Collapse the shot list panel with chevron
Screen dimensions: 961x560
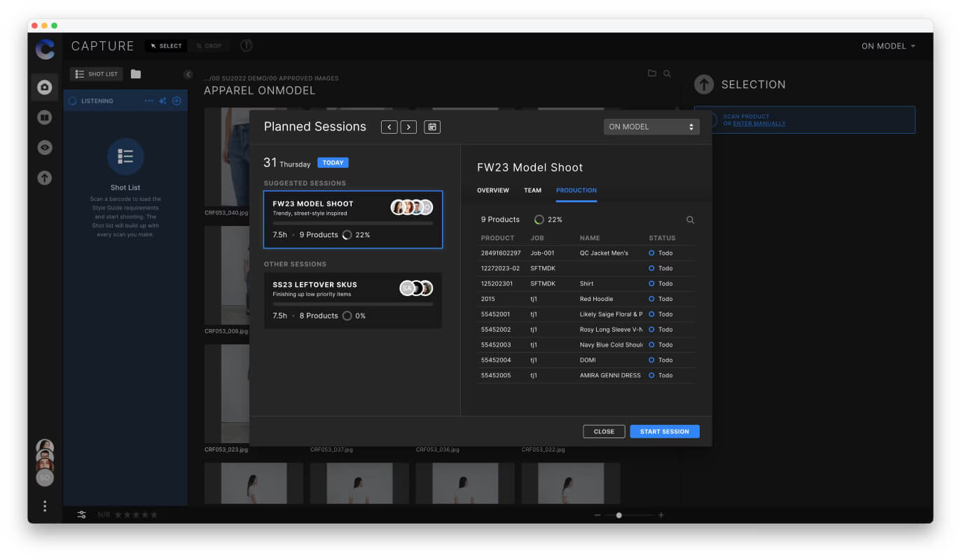pos(188,74)
